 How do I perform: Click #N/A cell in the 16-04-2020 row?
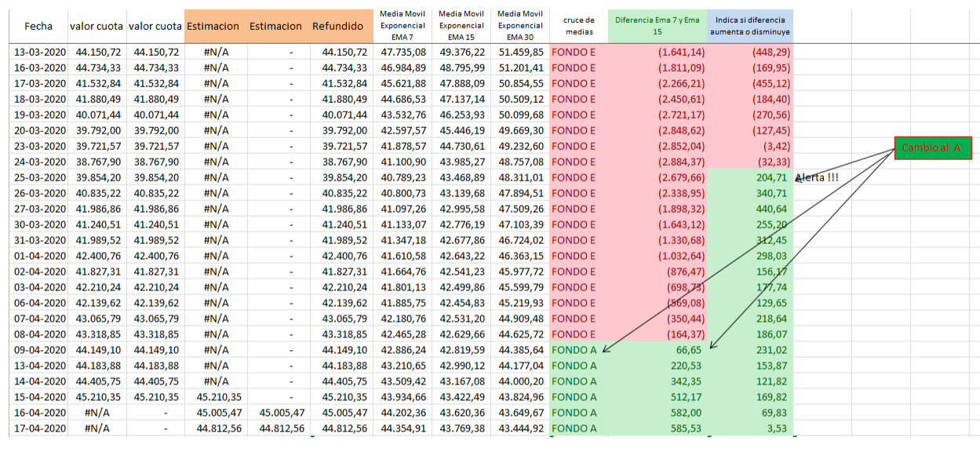click(97, 413)
